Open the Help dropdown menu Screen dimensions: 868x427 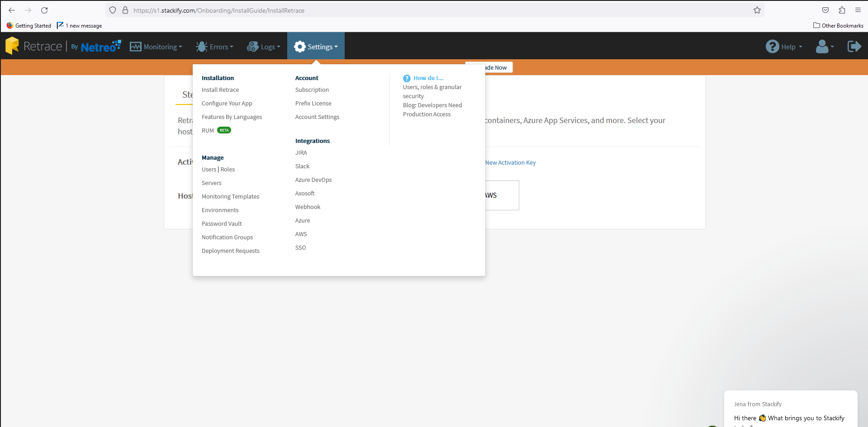[x=784, y=47]
